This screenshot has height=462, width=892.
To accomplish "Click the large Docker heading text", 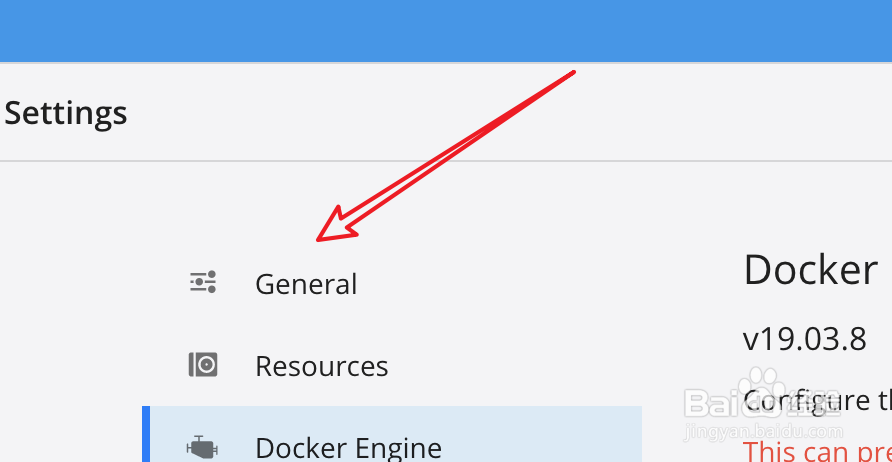I will pyautogui.click(x=811, y=270).
